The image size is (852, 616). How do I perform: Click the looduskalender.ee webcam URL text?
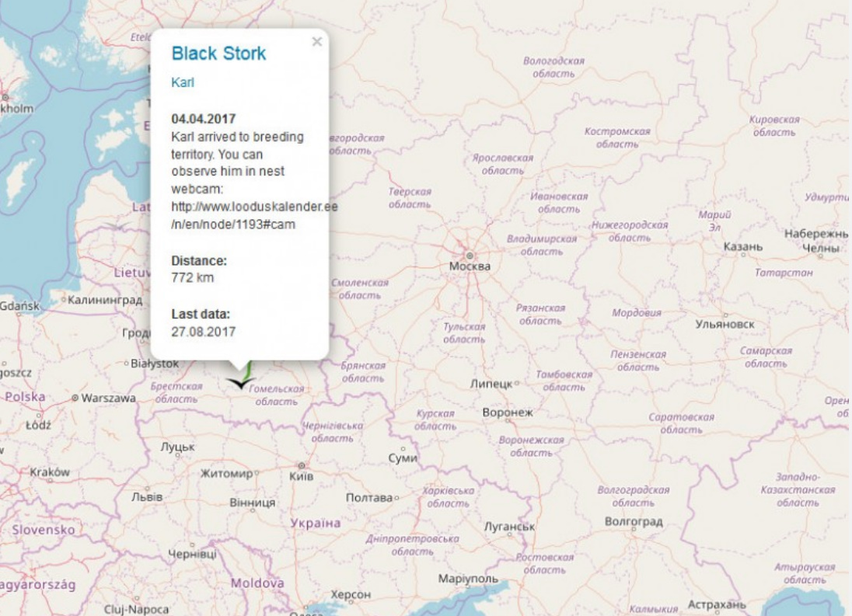[254, 207]
